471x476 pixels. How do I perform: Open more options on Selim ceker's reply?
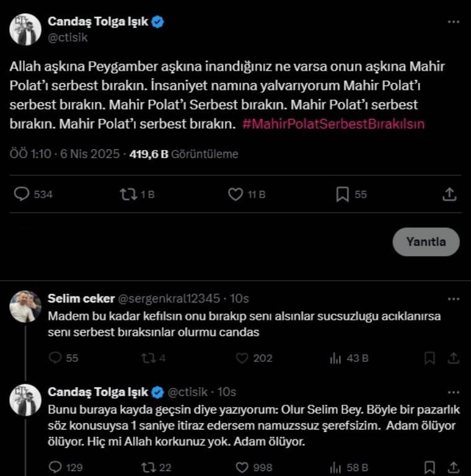454,299
